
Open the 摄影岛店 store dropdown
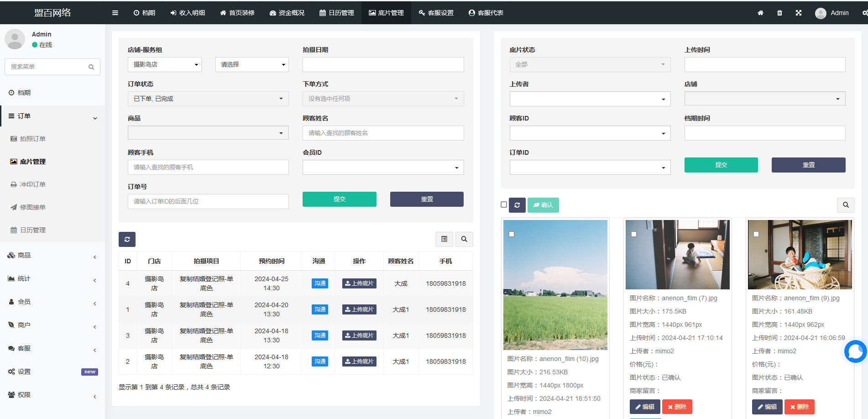[x=164, y=64]
